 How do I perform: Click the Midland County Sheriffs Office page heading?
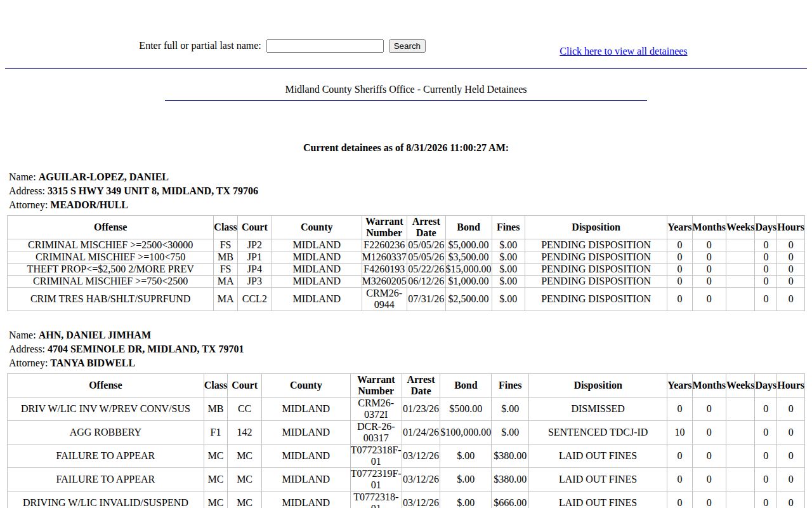point(406,90)
